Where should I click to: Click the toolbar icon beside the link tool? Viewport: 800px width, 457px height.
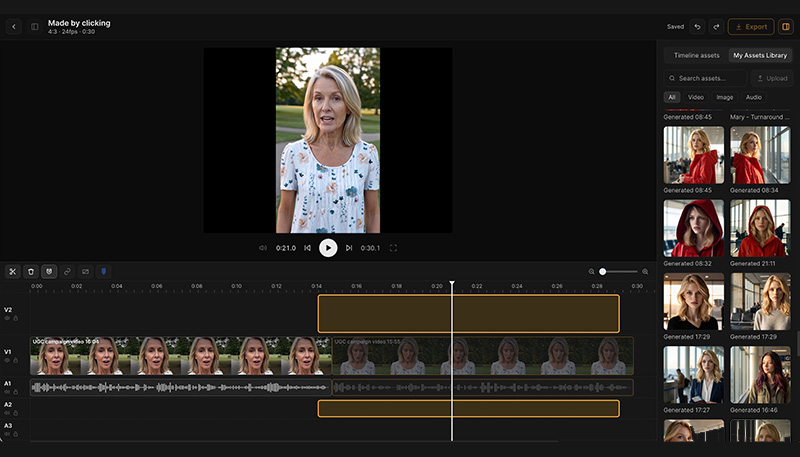point(85,271)
